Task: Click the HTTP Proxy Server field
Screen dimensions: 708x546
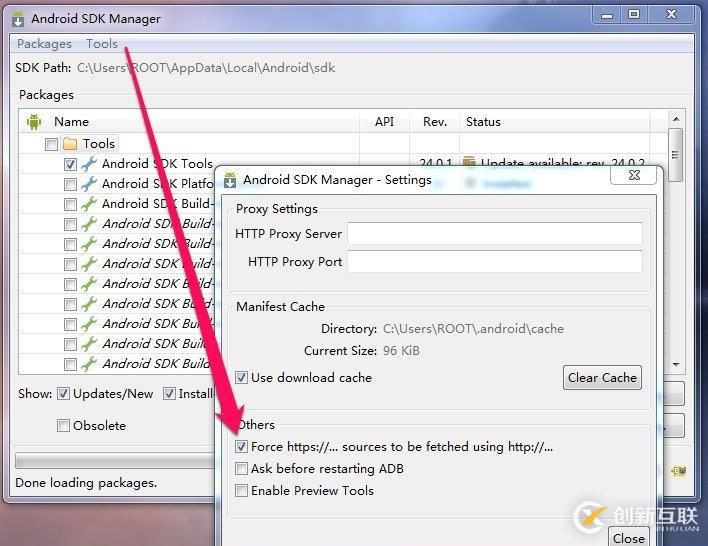Action: pyautogui.click(x=494, y=234)
